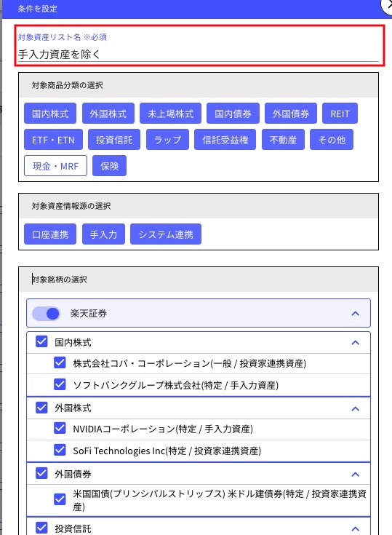Close the 条件を設定 dialog

[388, 6]
